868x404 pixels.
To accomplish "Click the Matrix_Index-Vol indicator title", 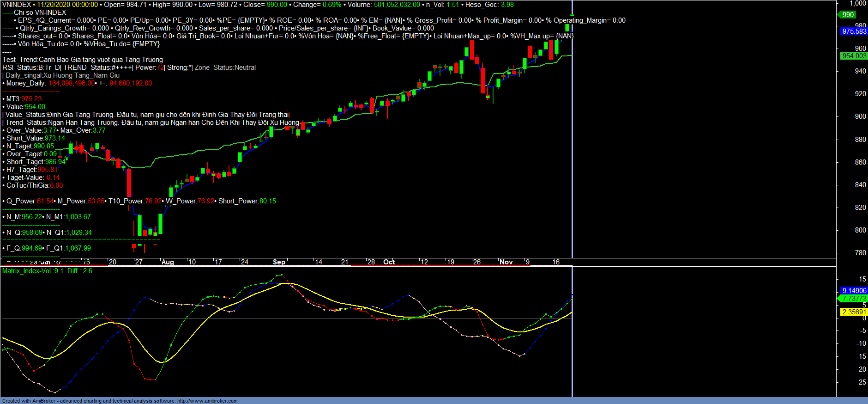I will click(32, 271).
